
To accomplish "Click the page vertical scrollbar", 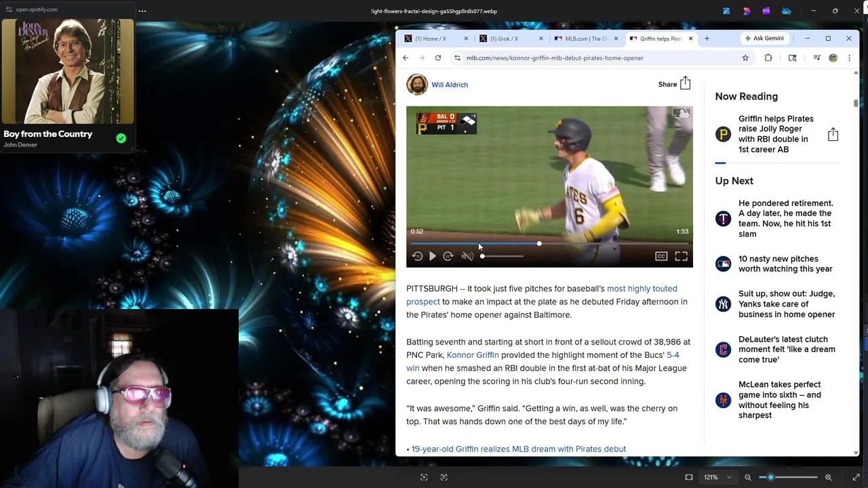I will point(856,103).
